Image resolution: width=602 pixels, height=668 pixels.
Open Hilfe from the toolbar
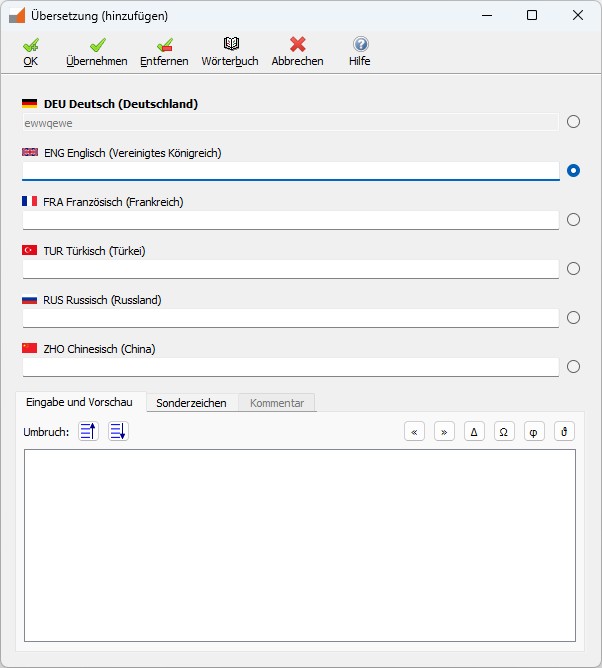pos(360,45)
